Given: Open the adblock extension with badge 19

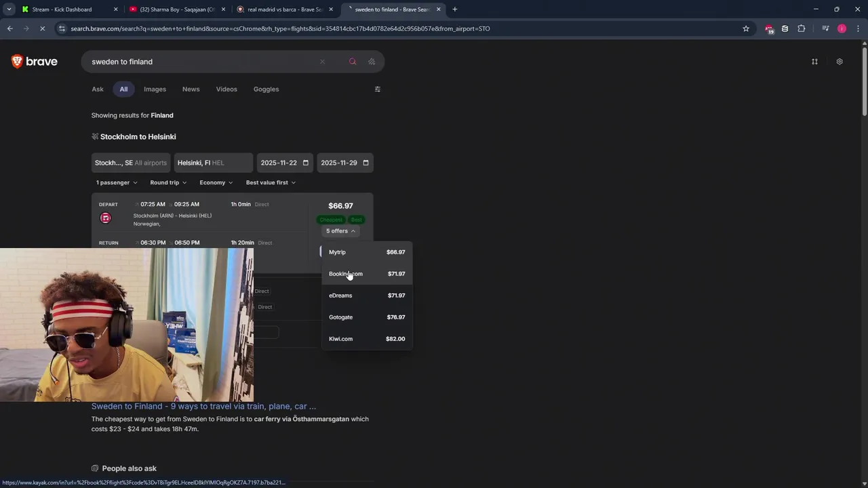Looking at the screenshot, I should [769, 28].
